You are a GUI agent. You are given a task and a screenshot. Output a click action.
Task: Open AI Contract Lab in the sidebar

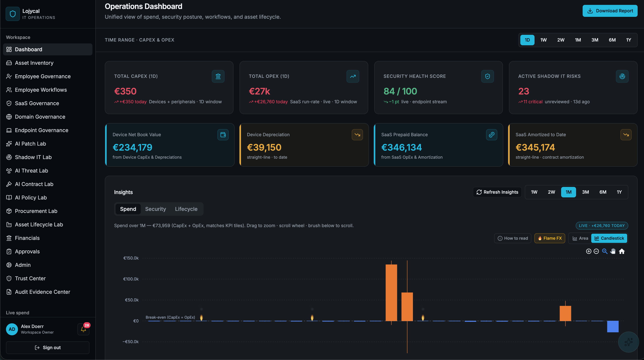pyautogui.click(x=48, y=184)
